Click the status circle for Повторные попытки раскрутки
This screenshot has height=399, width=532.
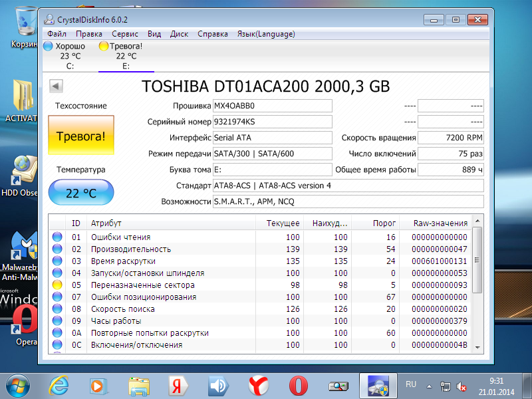[x=57, y=333]
